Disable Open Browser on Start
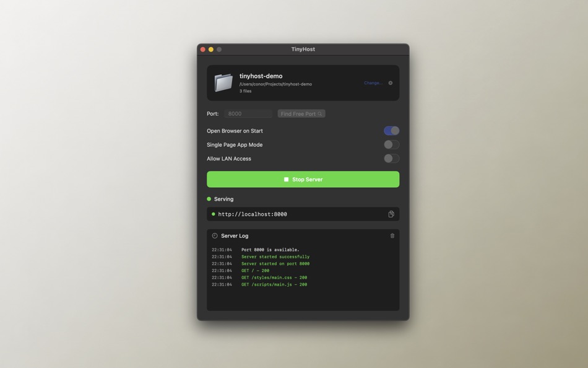Image resolution: width=588 pixels, height=368 pixels. (x=391, y=130)
